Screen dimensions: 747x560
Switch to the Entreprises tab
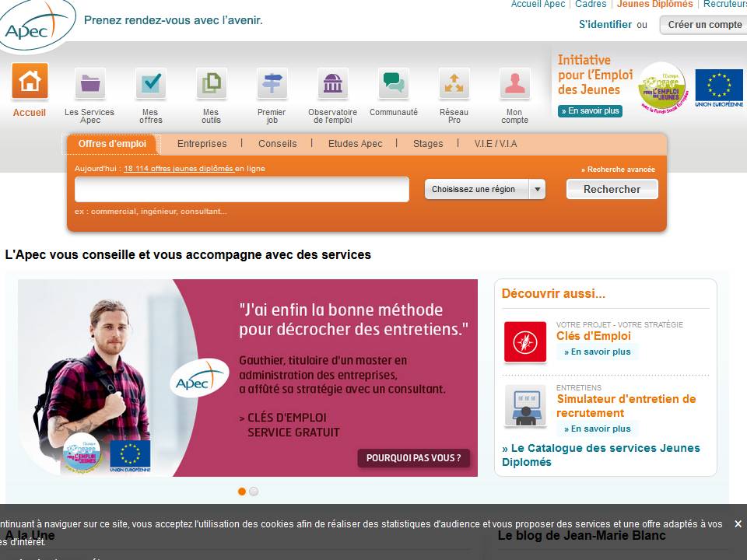(202, 144)
